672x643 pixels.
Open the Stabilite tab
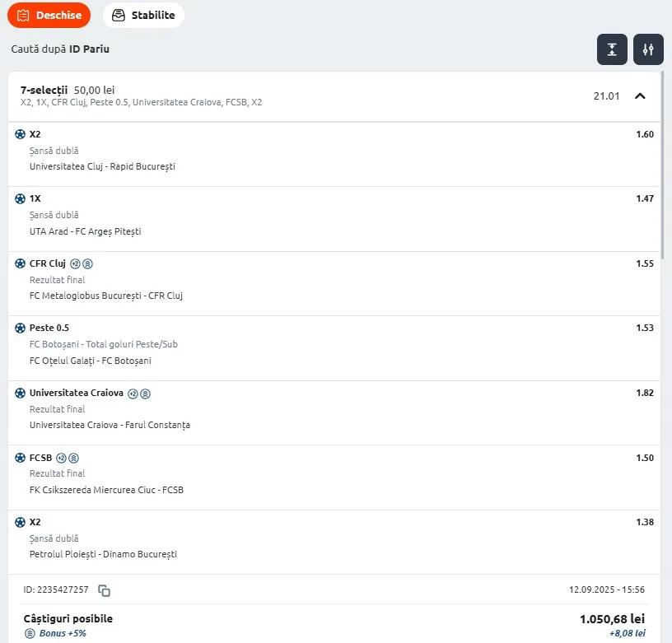(143, 15)
